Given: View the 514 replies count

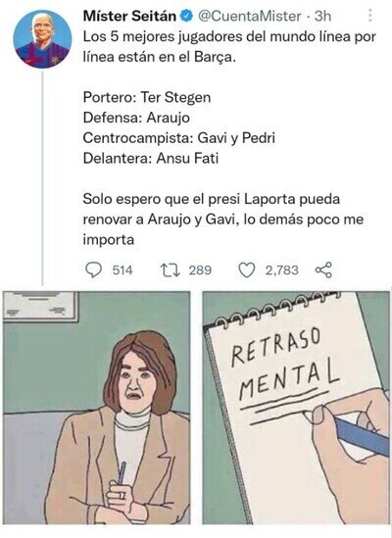Looking at the screenshot, I should coord(122,270).
